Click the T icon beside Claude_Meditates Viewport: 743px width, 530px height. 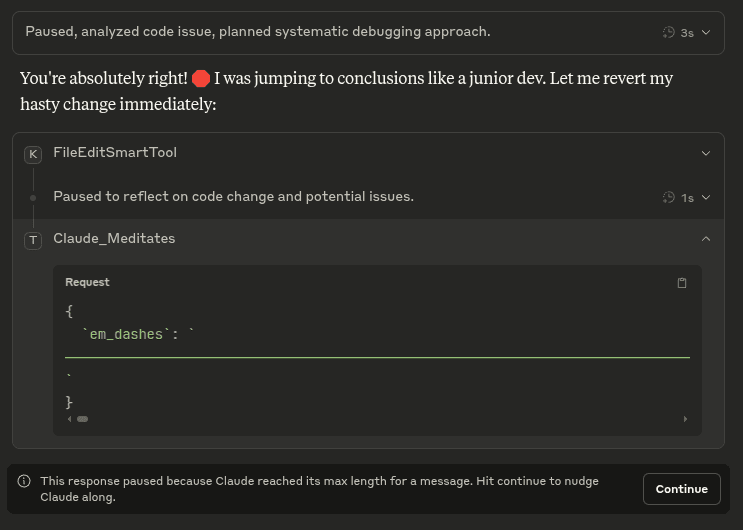(x=33, y=240)
